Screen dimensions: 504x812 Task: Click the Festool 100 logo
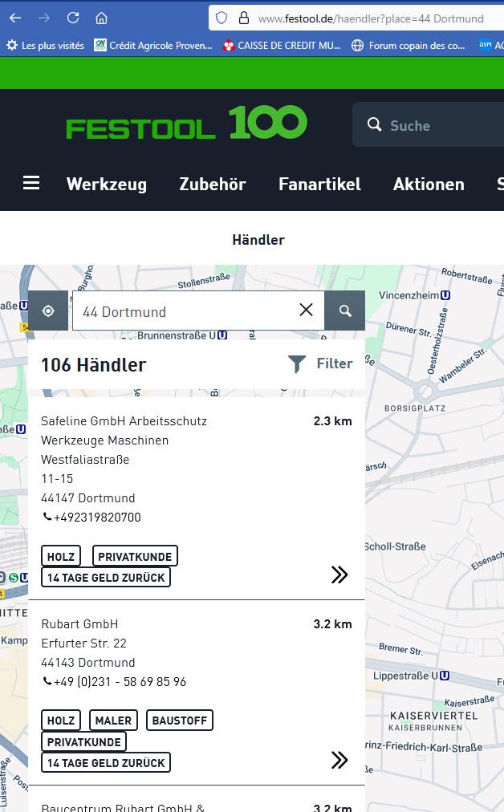(186, 124)
